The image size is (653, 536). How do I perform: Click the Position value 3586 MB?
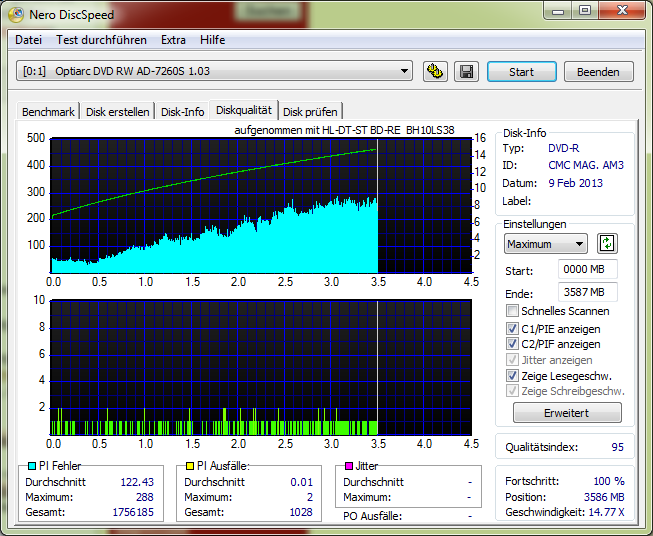(x=604, y=497)
